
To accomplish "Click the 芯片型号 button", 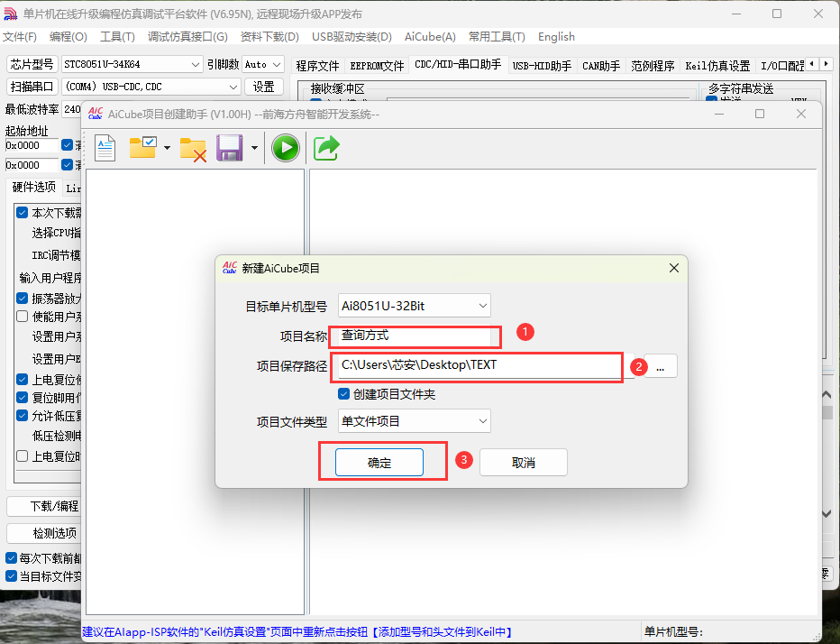I will click(32, 64).
